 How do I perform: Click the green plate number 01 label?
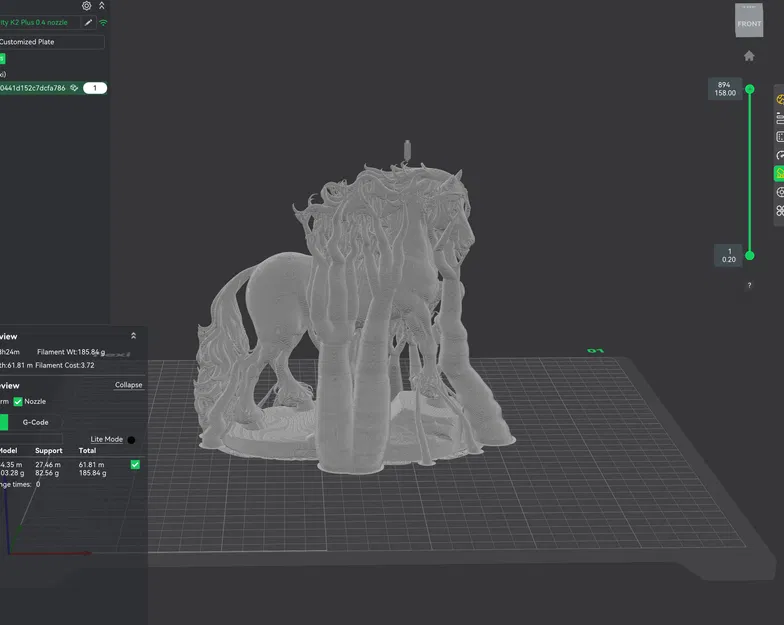[596, 351]
